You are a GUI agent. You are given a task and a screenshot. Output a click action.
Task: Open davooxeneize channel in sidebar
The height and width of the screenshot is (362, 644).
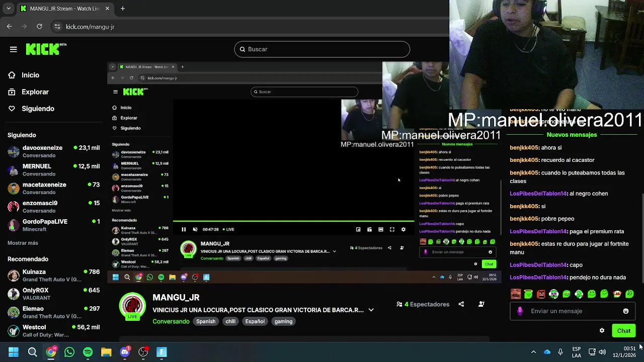pyautogui.click(x=53, y=151)
